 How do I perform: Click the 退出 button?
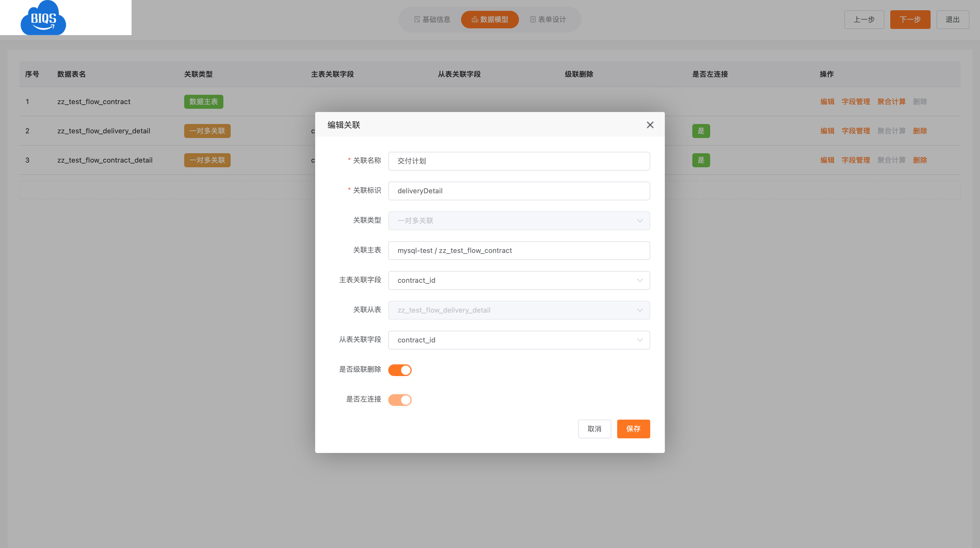[953, 19]
